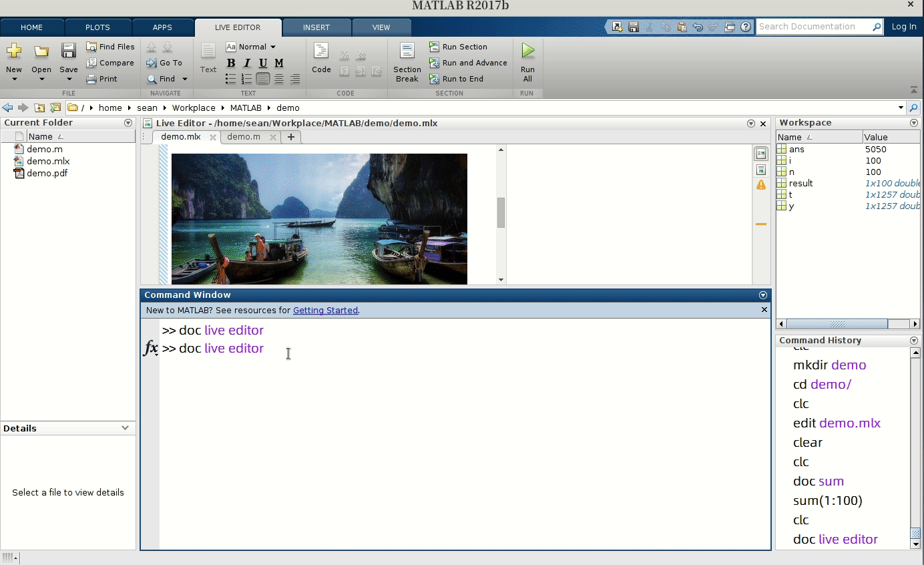Image resolution: width=924 pixels, height=565 pixels.
Task: Switch to the APPS ribbon tab
Action: pos(162,27)
